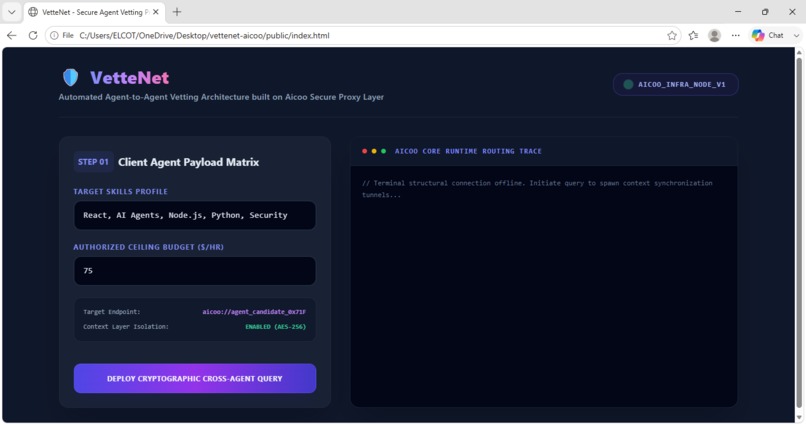
Task: Go back using the browser back arrow
Action: [11, 35]
